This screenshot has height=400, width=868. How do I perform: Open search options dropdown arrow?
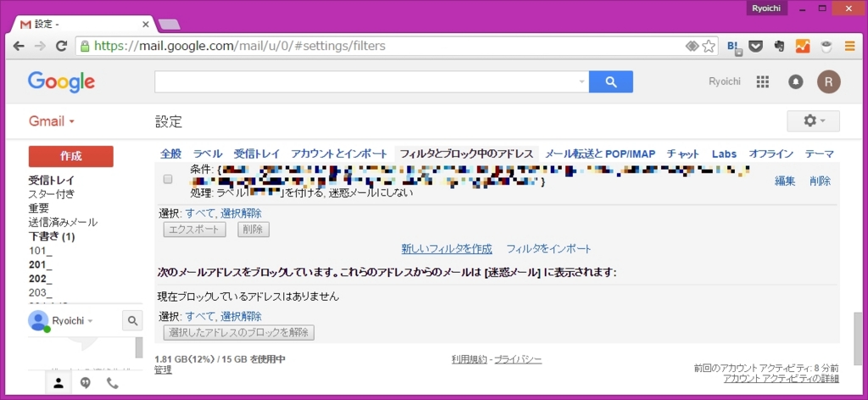pos(581,82)
